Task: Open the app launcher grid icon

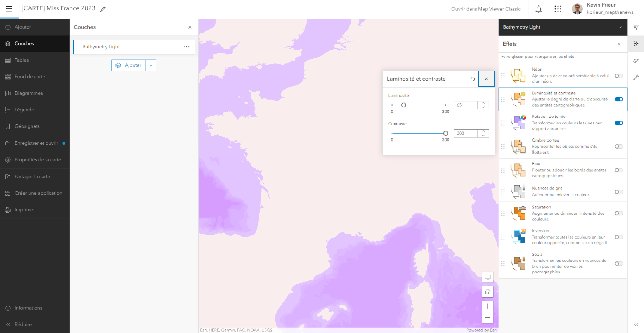Action: (558, 9)
